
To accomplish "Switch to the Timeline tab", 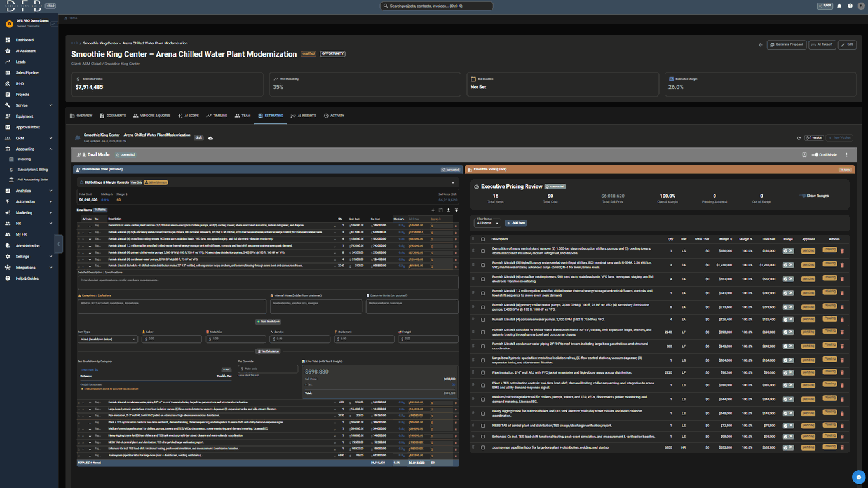I will point(217,116).
